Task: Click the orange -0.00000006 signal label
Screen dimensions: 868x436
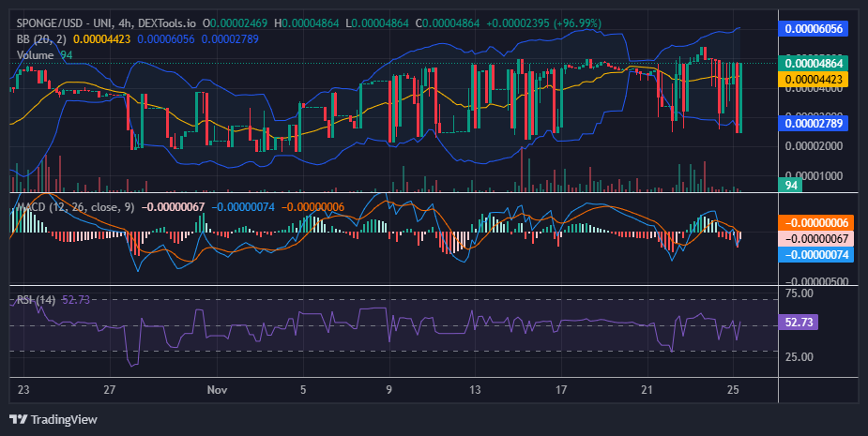Action: tap(816, 222)
